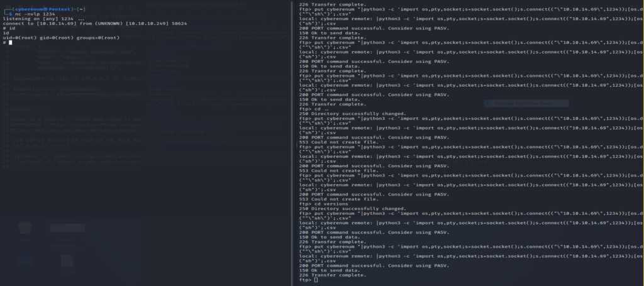Click the 'connect to [10.10.14.69]' connection line

(94, 23)
